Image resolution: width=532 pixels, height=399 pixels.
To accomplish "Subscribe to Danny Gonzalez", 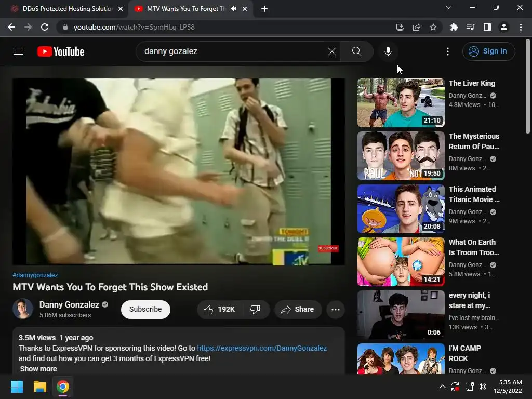I will (145, 310).
